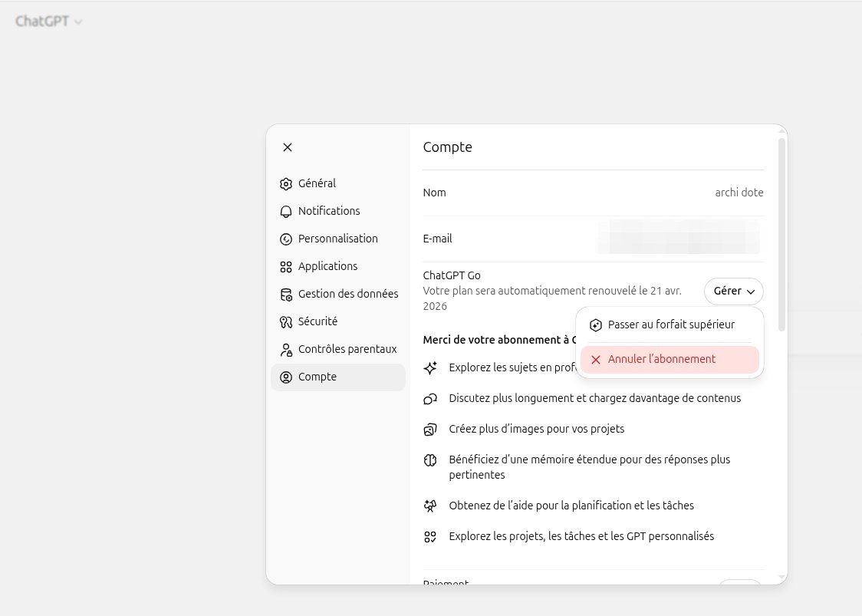
Task: Open the Général settings tab
Action: click(x=338, y=183)
